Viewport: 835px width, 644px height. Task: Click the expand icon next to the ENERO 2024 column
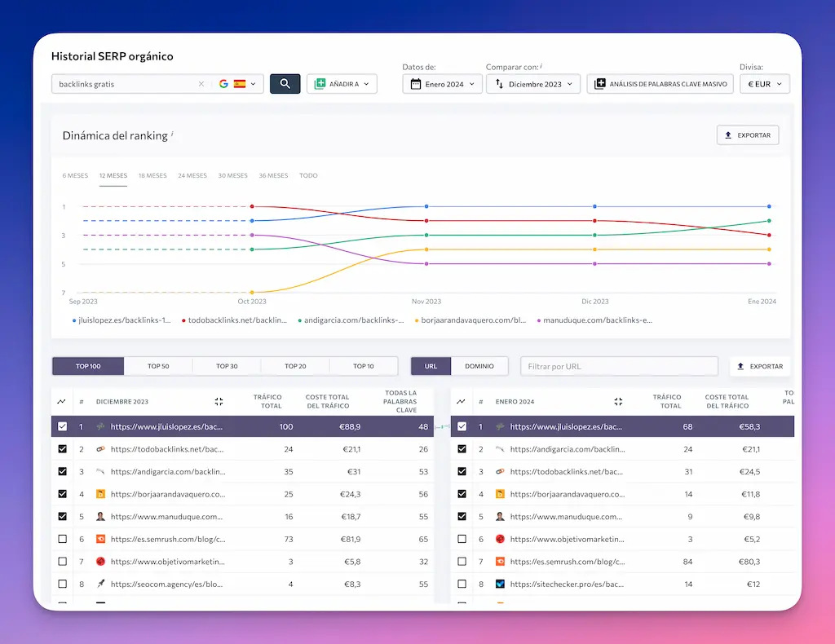618,401
